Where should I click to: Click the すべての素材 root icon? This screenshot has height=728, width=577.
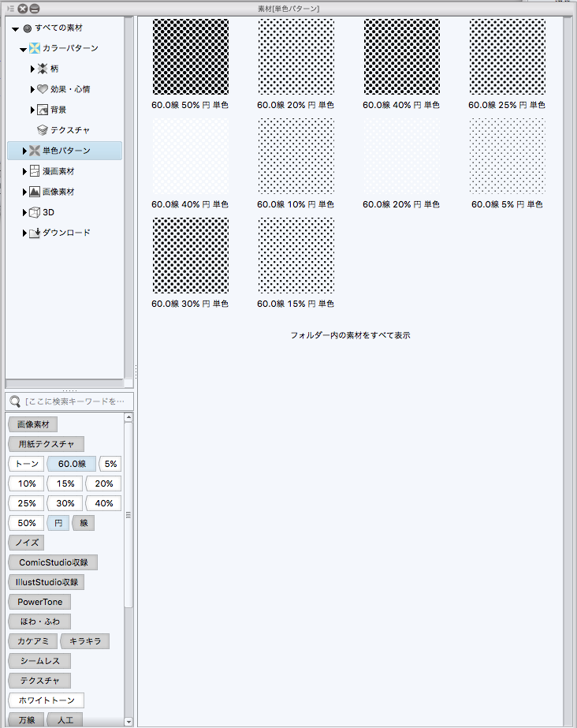point(28,28)
